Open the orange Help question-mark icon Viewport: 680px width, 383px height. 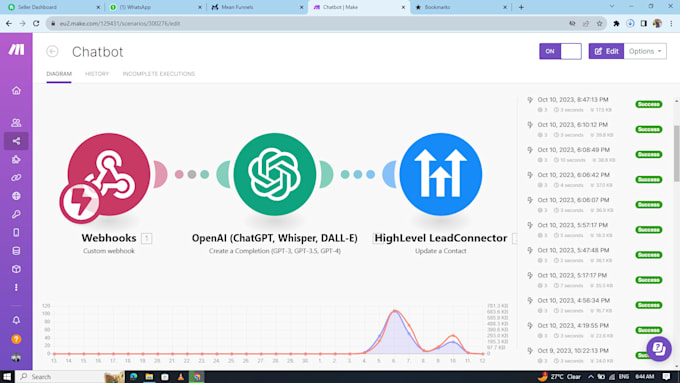point(16,339)
